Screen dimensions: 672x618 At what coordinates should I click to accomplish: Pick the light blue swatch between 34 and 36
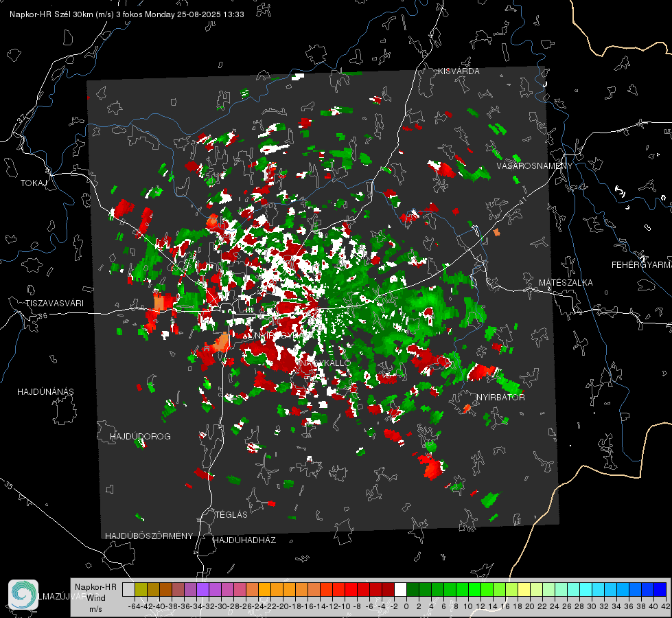pos(623,589)
